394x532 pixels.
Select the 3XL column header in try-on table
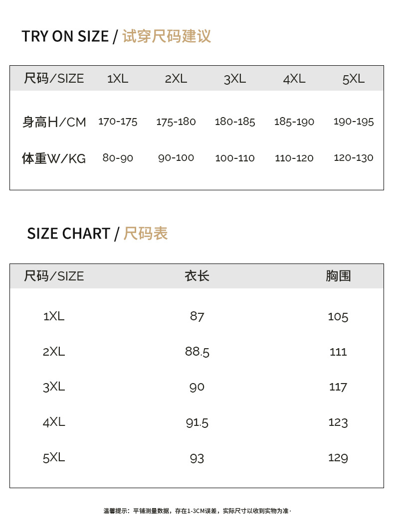(235, 78)
